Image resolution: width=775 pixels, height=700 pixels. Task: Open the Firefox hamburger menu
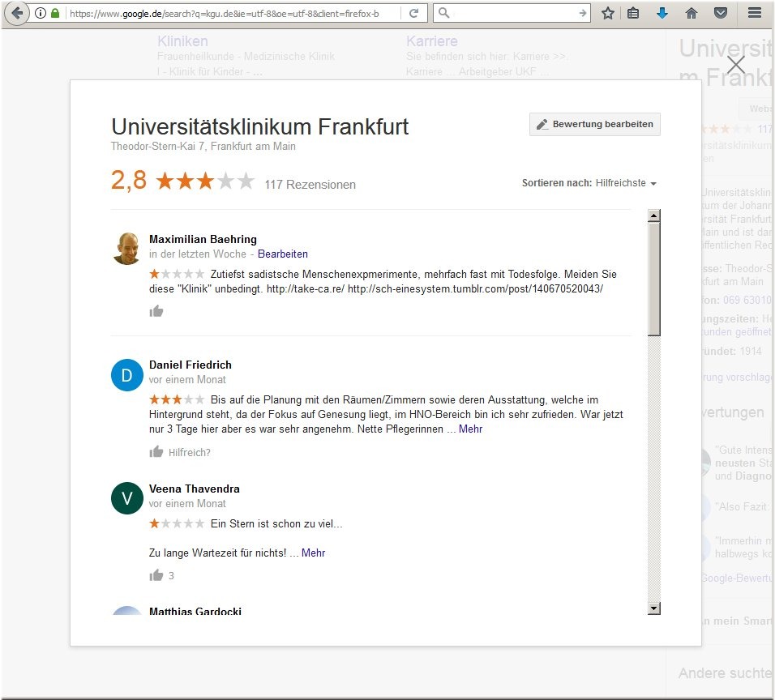[x=754, y=13]
